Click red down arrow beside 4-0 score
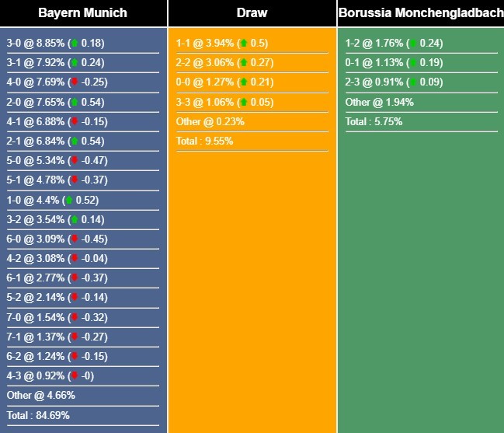Viewport: 504px width, 433px height. pos(75,82)
